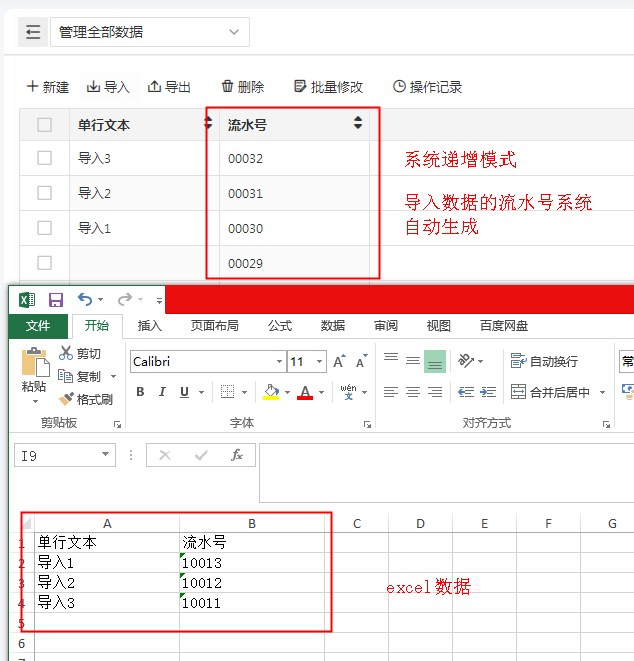This screenshot has width=634, height=661.
Task: Click the 批量修改 button
Action: point(328,87)
